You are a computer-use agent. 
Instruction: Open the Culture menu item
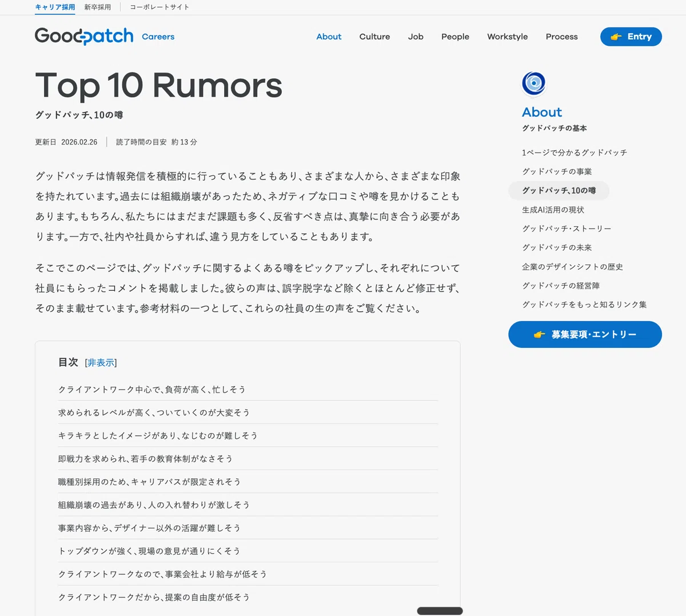374,37
